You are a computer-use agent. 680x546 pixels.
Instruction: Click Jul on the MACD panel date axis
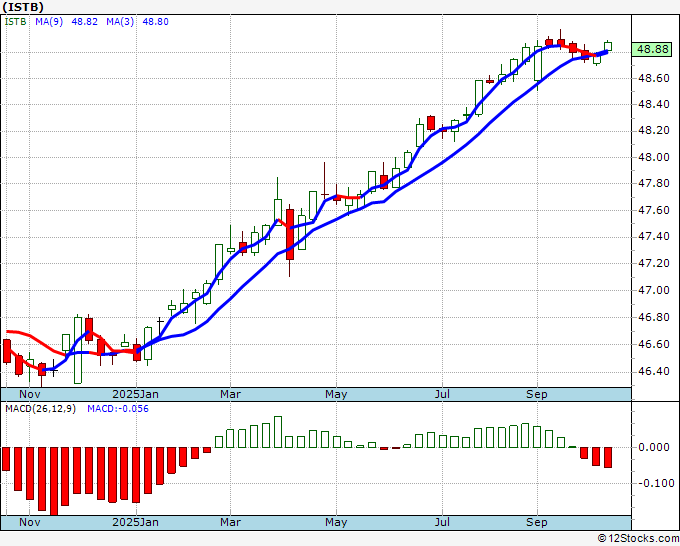point(442,522)
